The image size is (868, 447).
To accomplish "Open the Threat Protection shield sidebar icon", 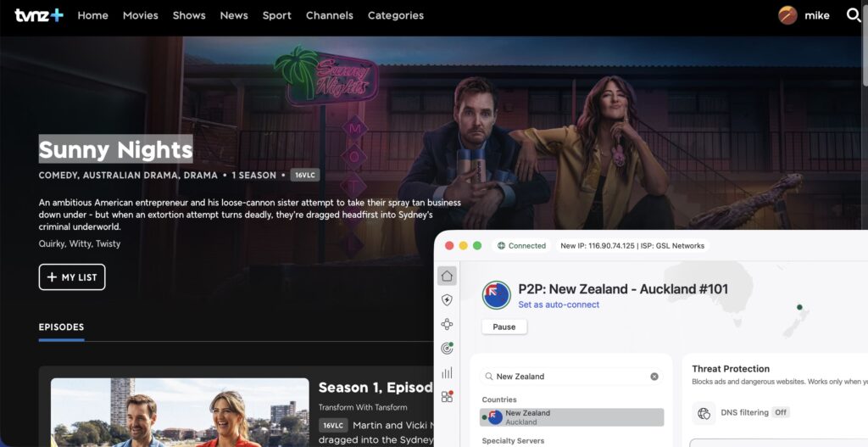I will click(447, 300).
